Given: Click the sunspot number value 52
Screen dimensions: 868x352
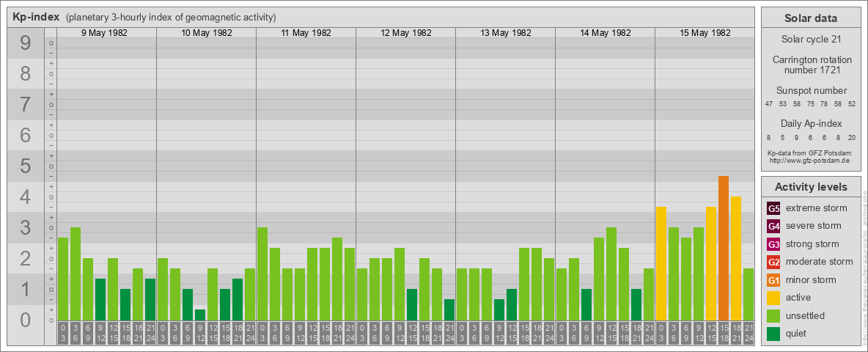Looking at the screenshot, I should [x=853, y=104].
